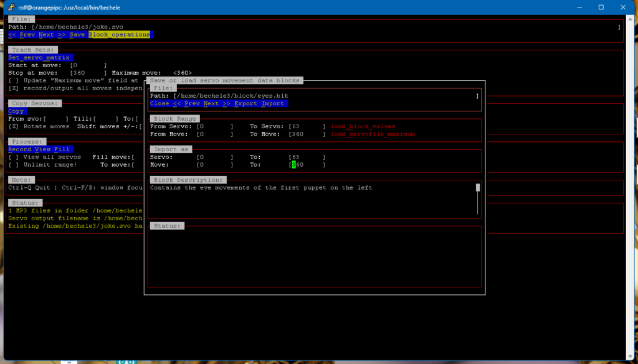Image resolution: width=638 pixels, height=364 pixels.
Task: Click the Block Description scrollbar
Action: [x=478, y=198]
